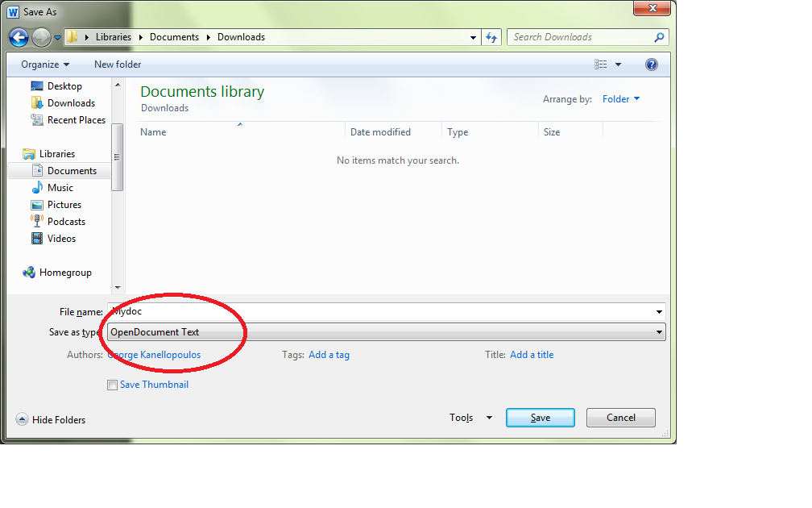Click the change view icon

[601, 65]
